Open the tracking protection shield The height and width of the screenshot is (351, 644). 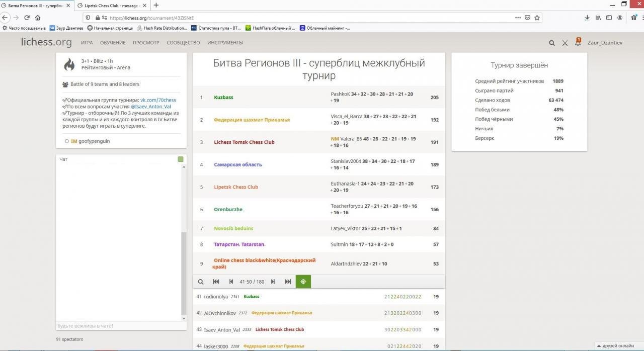click(88, 18)
